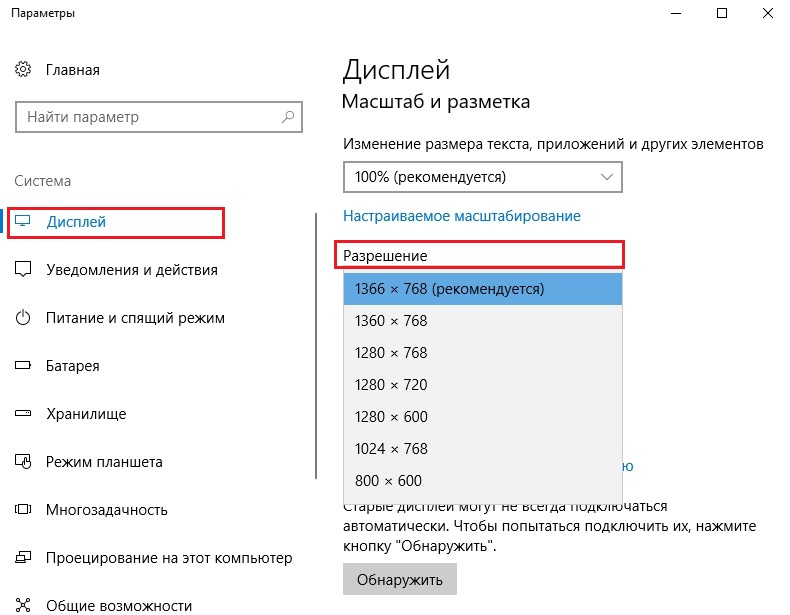Screen dimensions: 790x615
Task: Click the Storage drive icon
Action: click(x=23, y=414)
